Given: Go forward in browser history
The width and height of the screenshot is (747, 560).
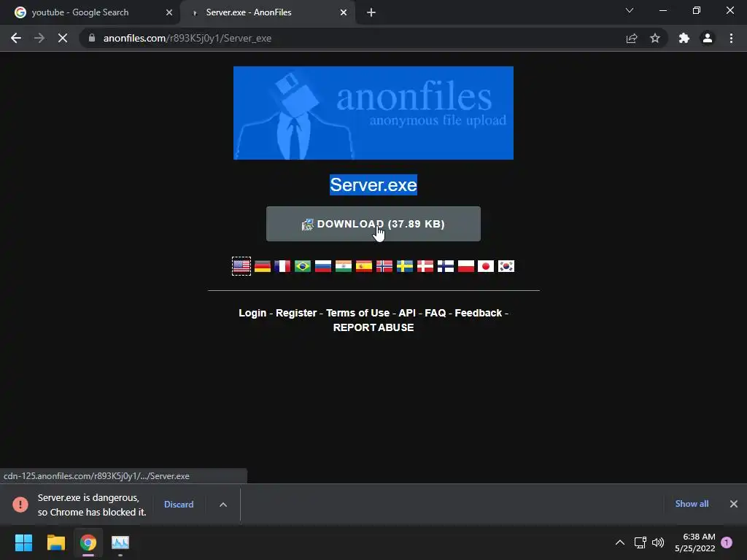Looking at the screenshot, I should (39, 38).
